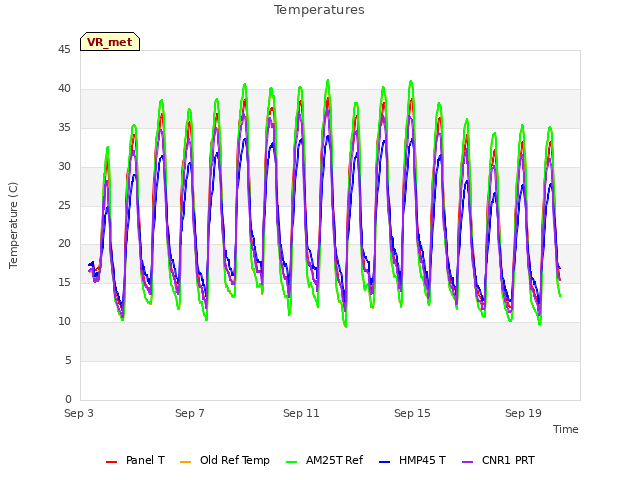Click the 20 y-axis tick label
Image resolution: width=640 pixels, height=480 pixels.
(x=64, y=244)
